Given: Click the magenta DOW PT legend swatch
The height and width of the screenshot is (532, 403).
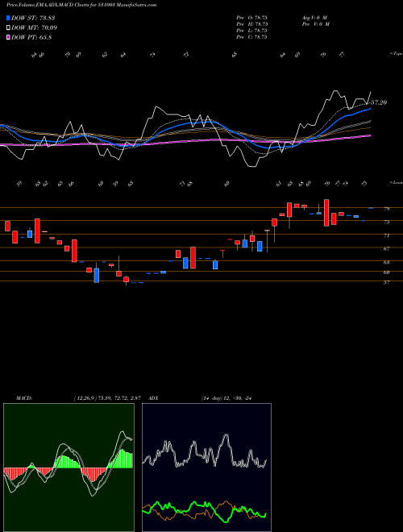Looking at the screenshot, I should click(x=8, y=37).
